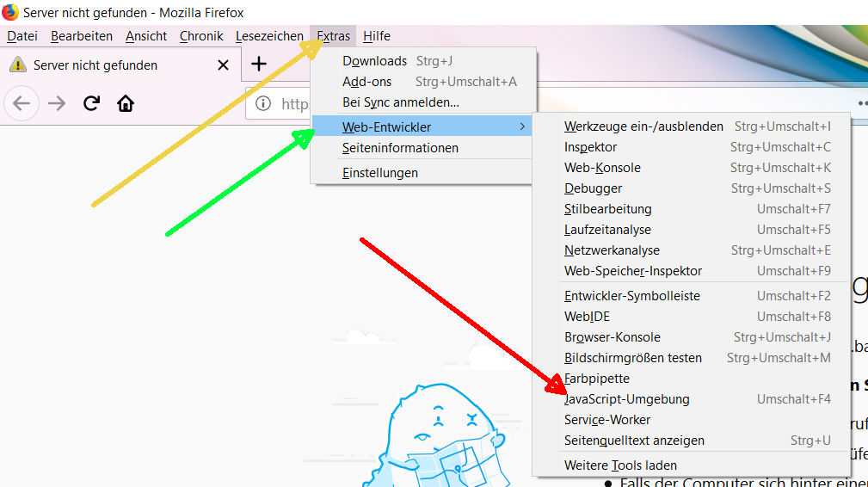Reload the current page
Viewport: 868px width, 487px height.
pyautogui.click(x=91, y=103)
